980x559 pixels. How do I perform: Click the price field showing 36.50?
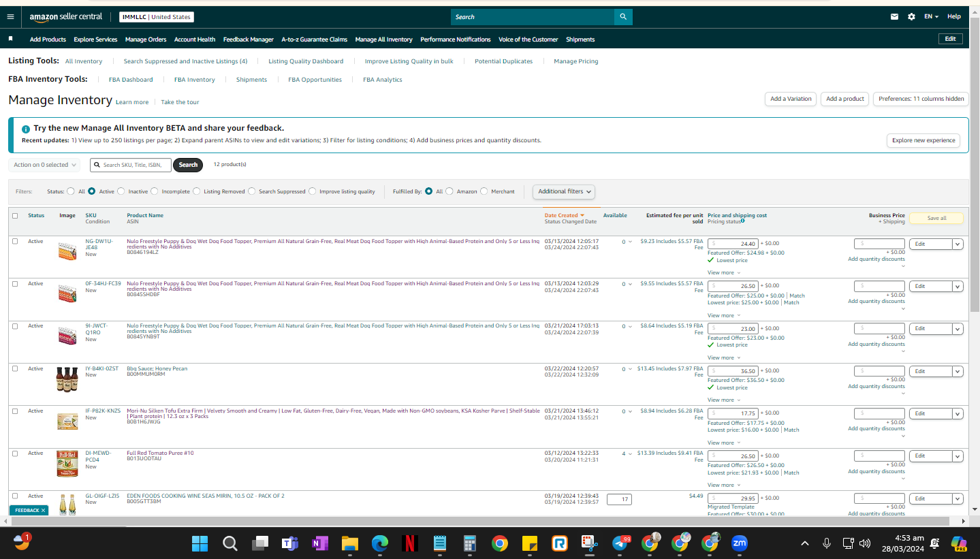(733, 371)
